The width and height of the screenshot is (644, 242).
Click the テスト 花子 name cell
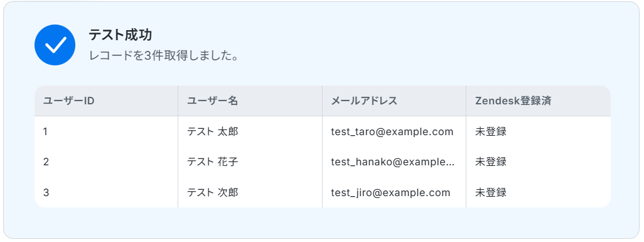pos(250,162)
